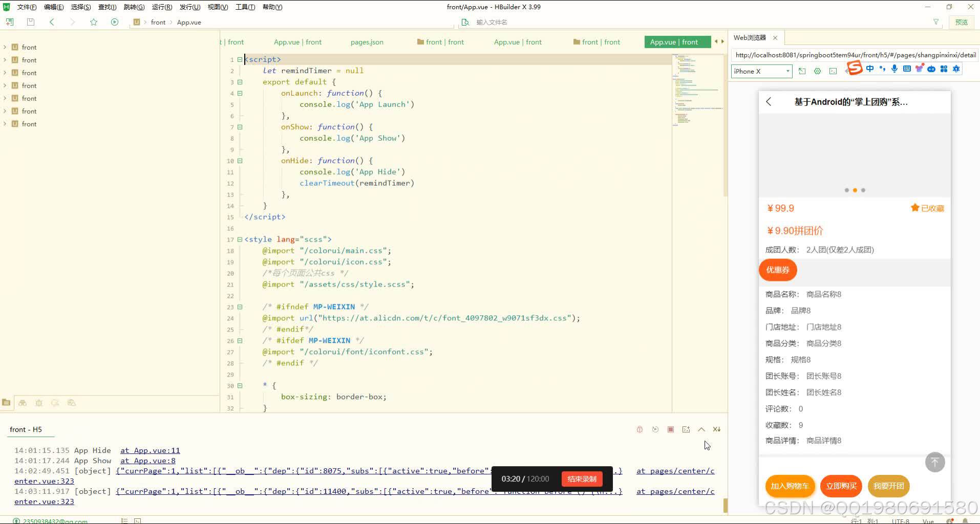This screenshot has width=980, height=524.
Task: Click the Sogou input method S logo
Action: [855, 68]
